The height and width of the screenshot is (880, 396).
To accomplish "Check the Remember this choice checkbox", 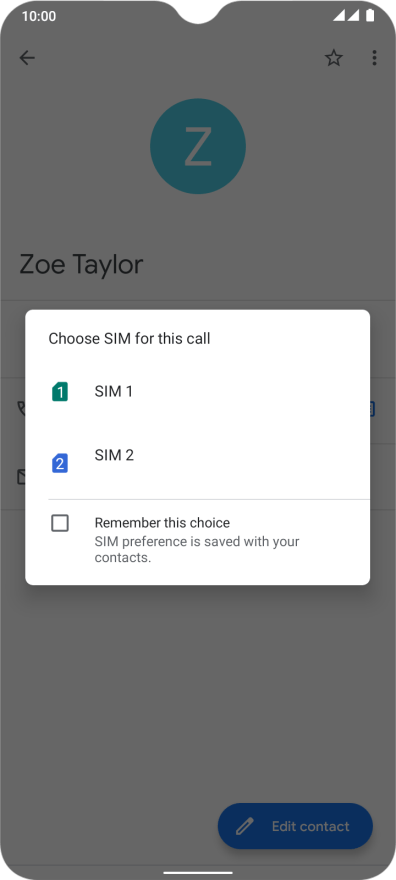I will point(60,523).
